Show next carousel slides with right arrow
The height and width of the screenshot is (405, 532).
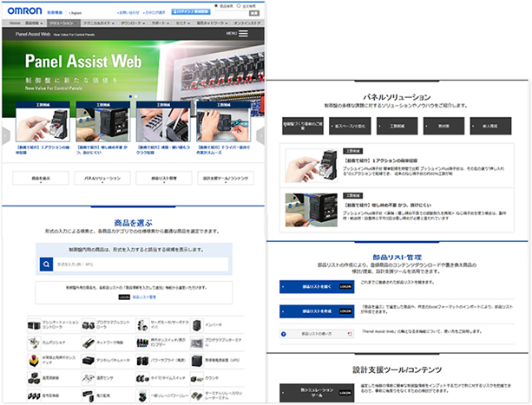click(x=260, y=135)
